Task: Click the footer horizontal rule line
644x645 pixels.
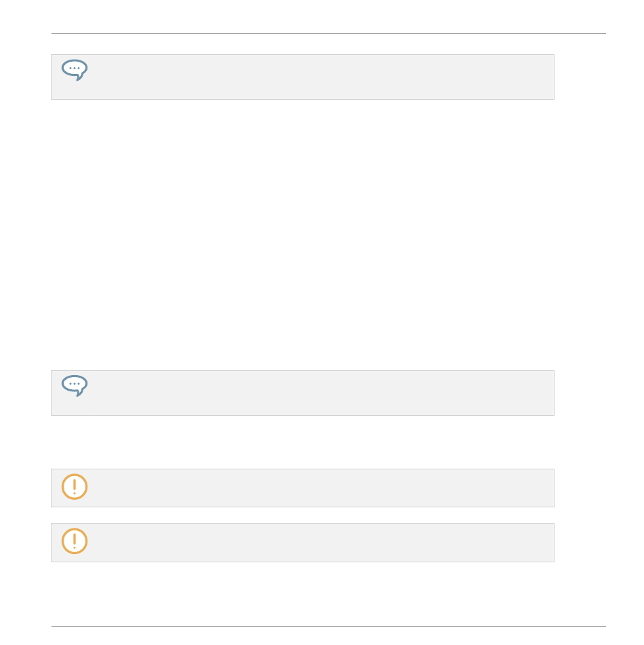Action: pos(329,626)
